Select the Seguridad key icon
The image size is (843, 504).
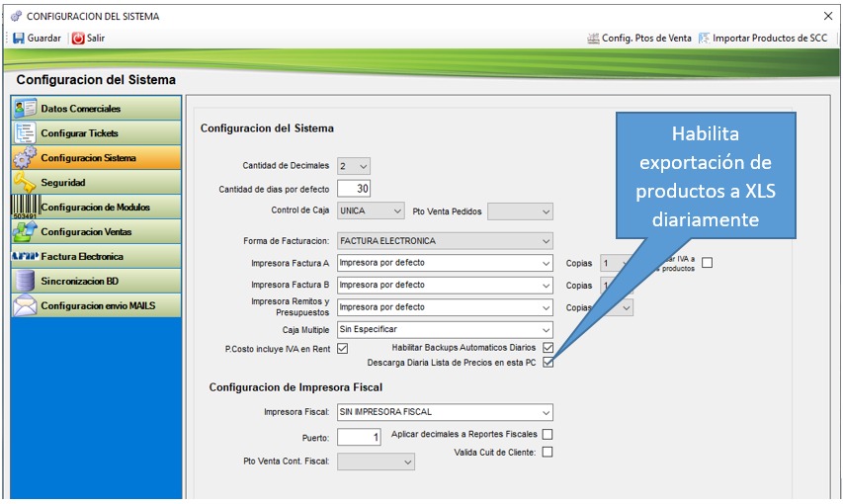click(25, 182)
